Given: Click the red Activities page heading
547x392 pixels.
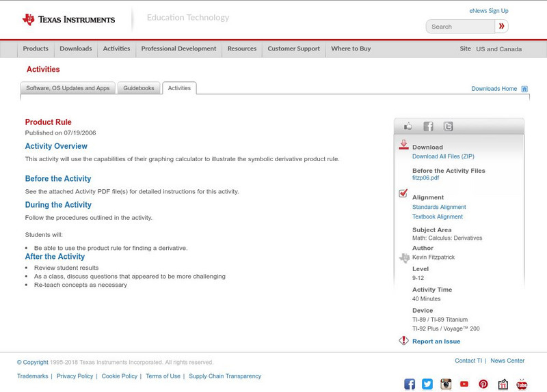Looking at the screenshot, I should 43,69.
